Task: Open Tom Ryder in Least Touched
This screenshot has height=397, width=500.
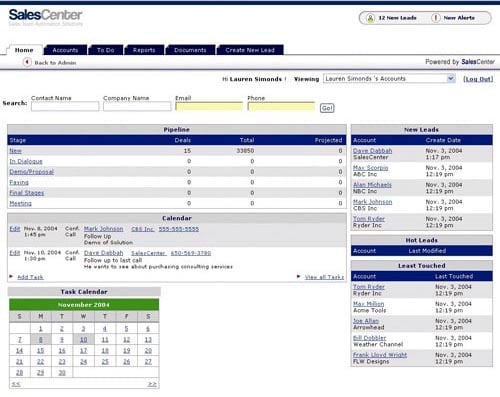Action: pyautogui.click(x=369, y=287)
